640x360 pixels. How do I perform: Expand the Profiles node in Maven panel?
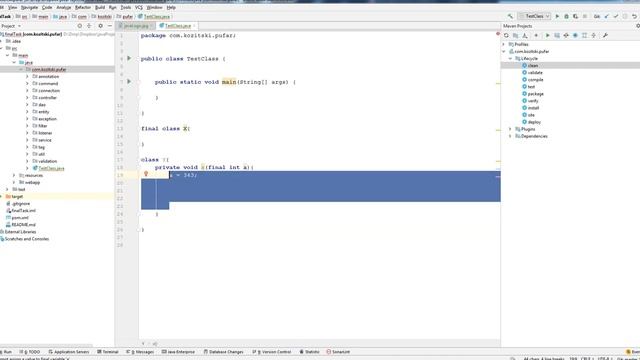(x=504, y=44)
